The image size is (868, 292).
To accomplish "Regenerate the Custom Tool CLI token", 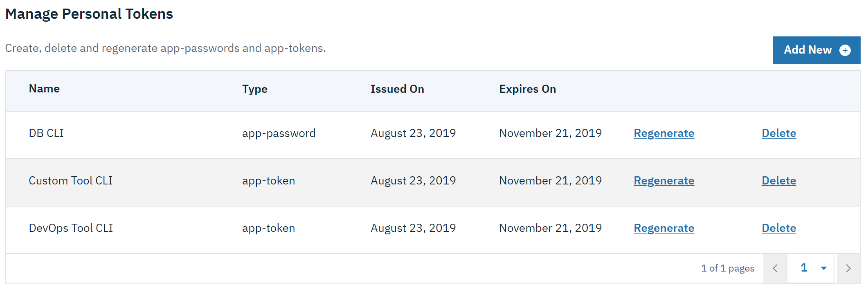I will pyautogui.click(x=664, y=181).
